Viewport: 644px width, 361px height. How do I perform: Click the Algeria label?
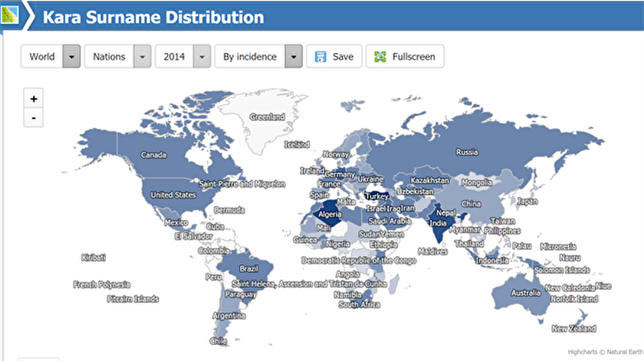330,215
